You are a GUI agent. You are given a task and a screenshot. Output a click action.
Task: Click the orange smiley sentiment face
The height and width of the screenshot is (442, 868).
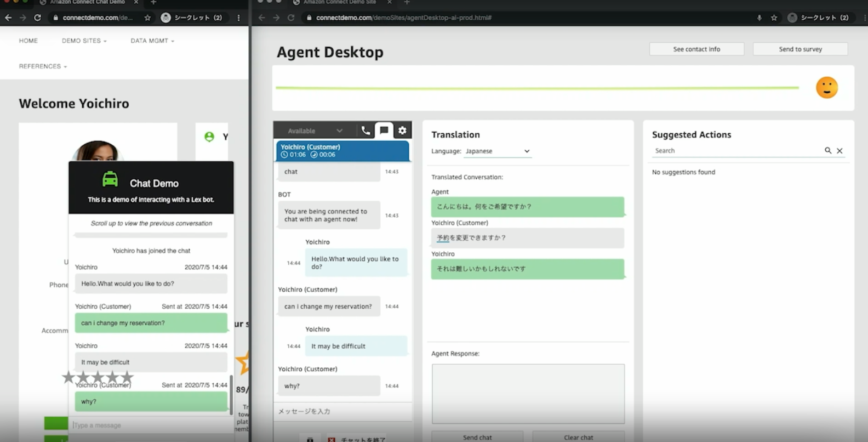coord(827,88)
